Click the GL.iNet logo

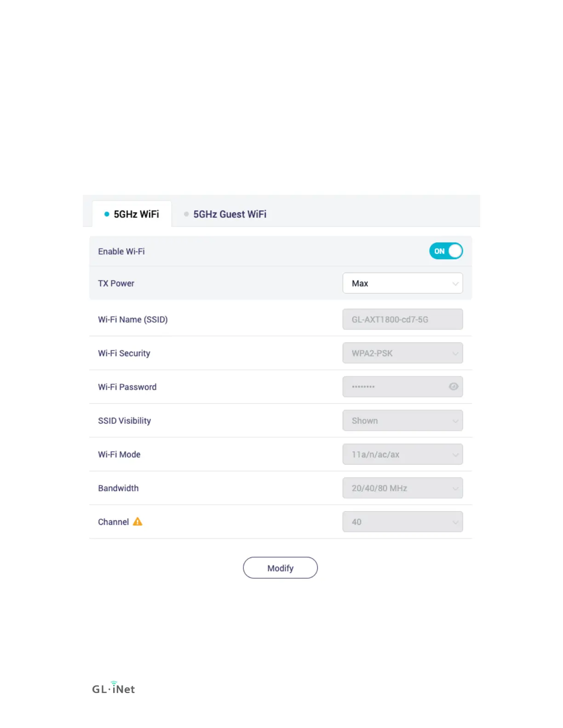click(x=114, y=688)
